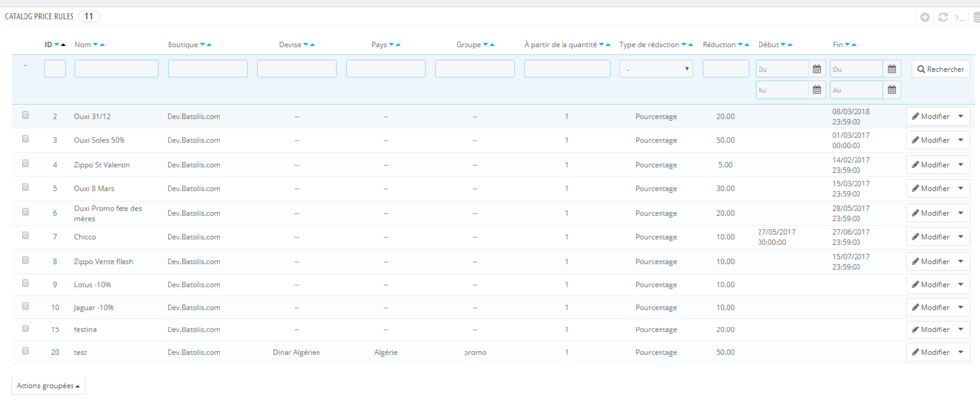Expand actions dropdown for Ouxi Soles 50%
The height and width of the screenshot is (402, 980).
click(x=961, y=140)
